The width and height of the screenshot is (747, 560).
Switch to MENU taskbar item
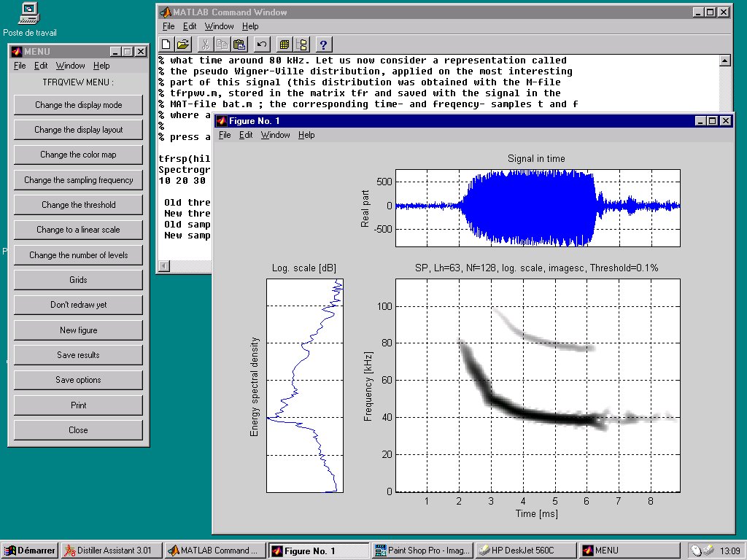630,551
